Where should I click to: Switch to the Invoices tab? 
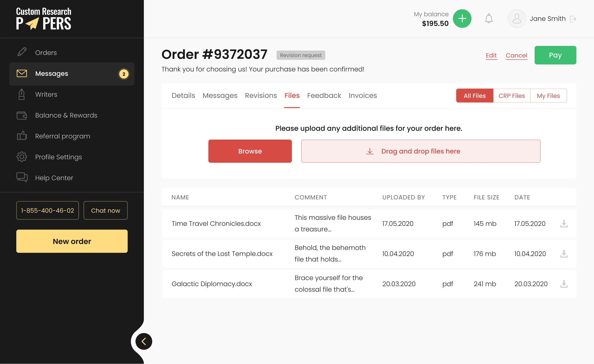pyautogui.click(x=363, y=95)
